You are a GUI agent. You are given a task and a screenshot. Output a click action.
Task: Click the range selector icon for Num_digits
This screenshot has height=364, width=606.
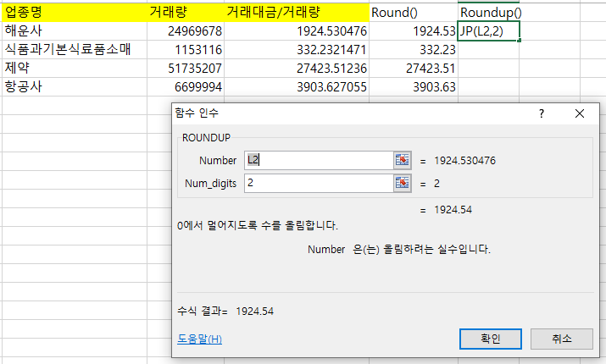[402, 183]
